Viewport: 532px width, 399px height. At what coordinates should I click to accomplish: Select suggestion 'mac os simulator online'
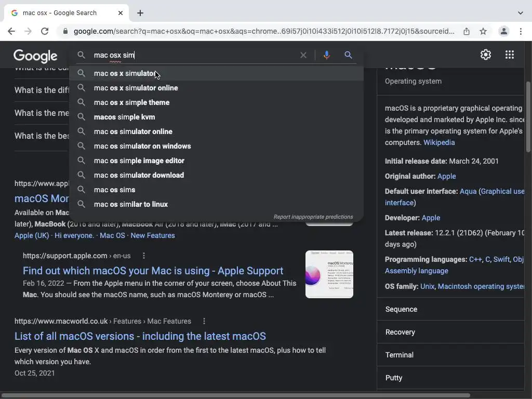pos(217,131)
